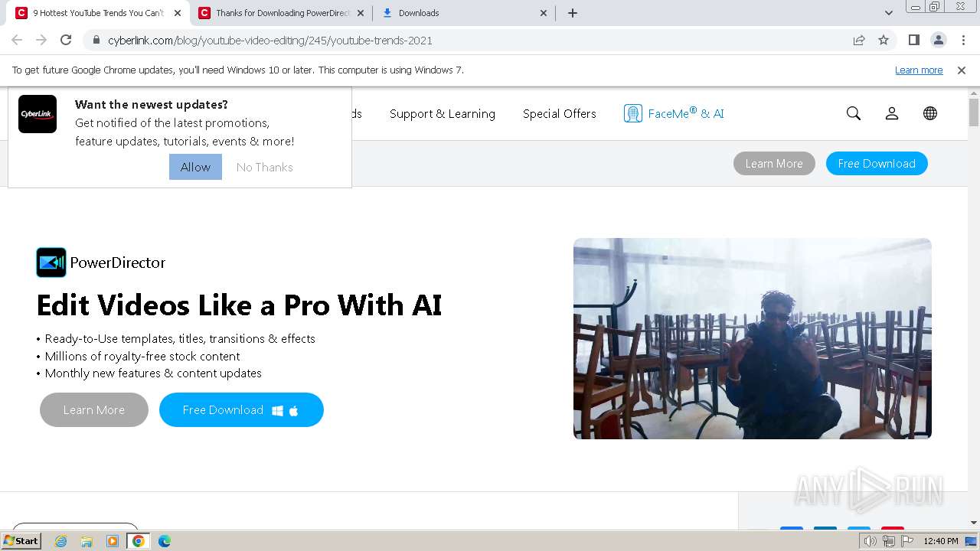Bookmark this page with the star

[884, 41]
